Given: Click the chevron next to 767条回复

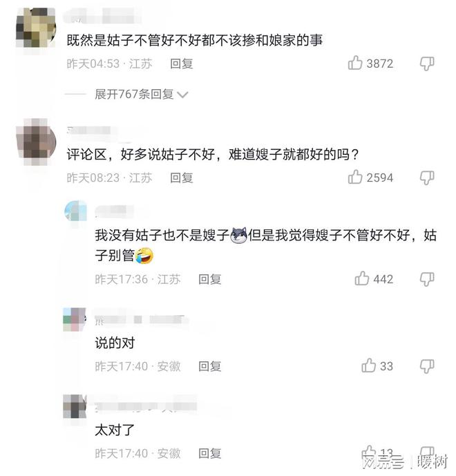Looking at the screenshot, I should [182, 95].
